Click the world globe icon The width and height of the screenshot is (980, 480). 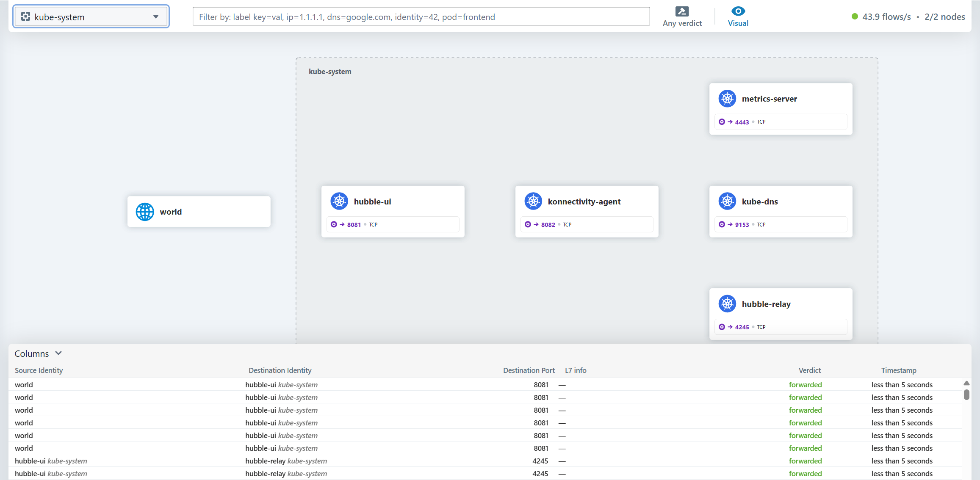pyautogui.click(x=145, y=212)
